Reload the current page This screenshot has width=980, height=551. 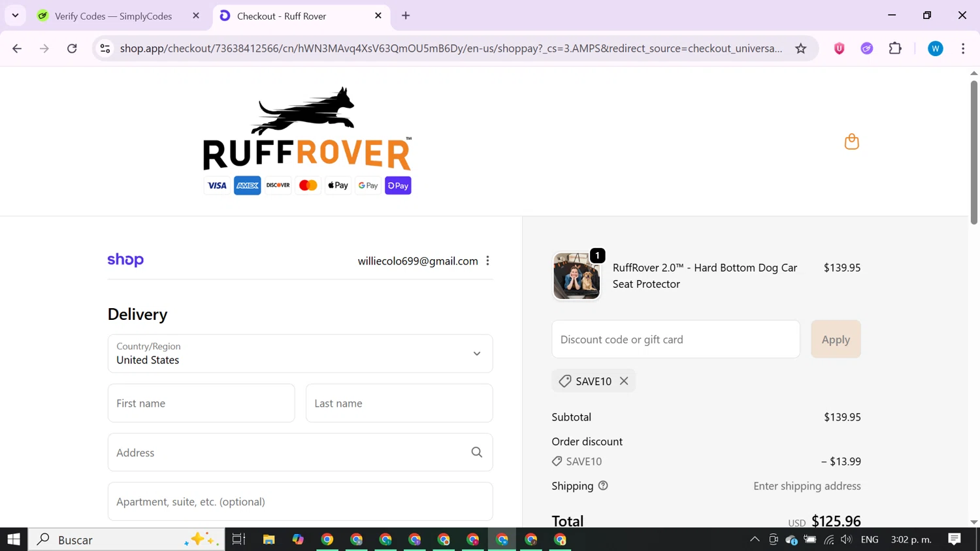tap(72, 48)
